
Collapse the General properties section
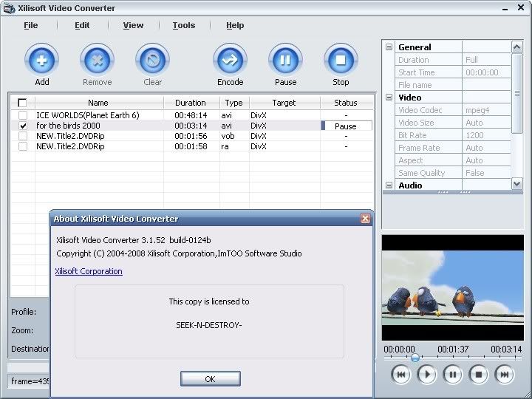coord(389,47)
